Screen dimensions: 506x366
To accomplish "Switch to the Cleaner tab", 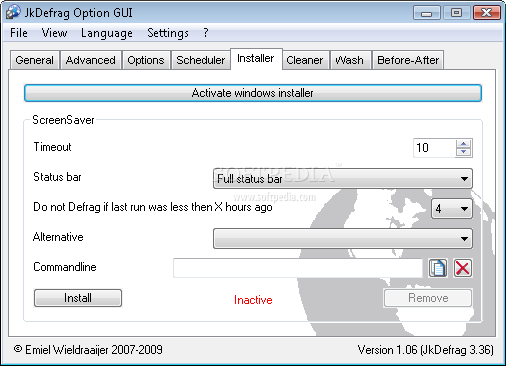I will point(305,60).
